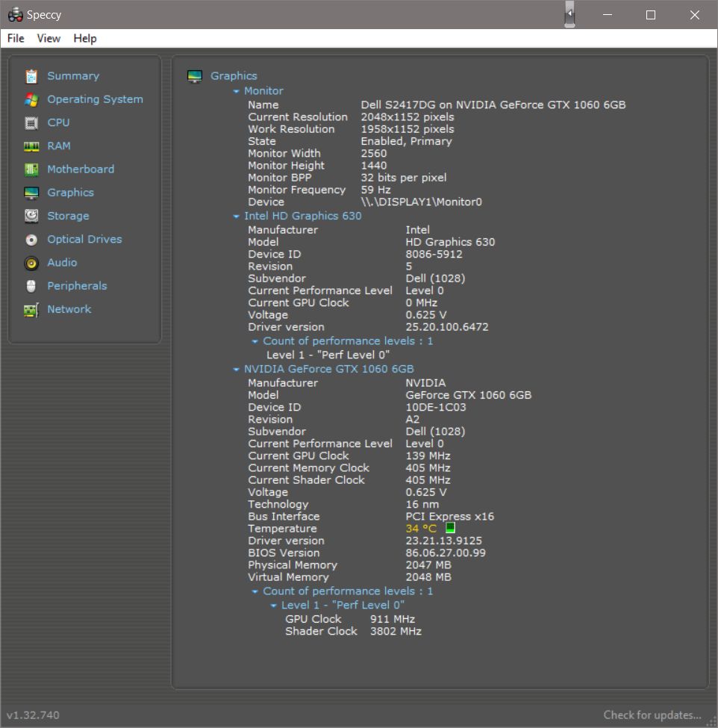718x728 pixels.
Task: Collapse the Intel HD Graphics 630 section
Action: click(x=237, y=217)
